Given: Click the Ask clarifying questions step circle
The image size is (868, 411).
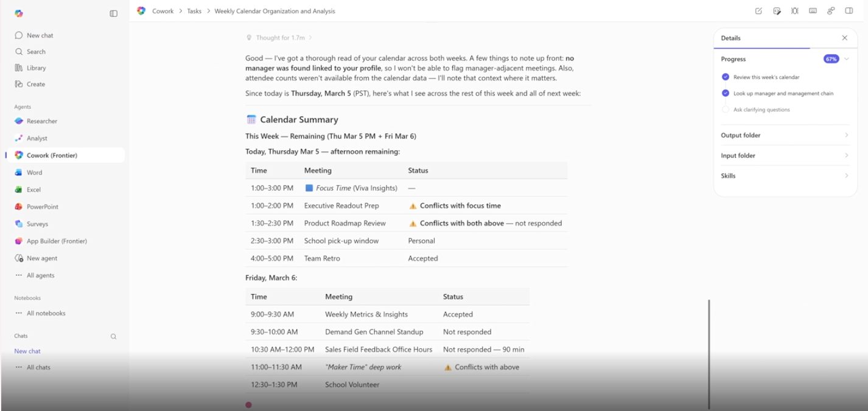Looking at the screenshot, I should point(725,110).
